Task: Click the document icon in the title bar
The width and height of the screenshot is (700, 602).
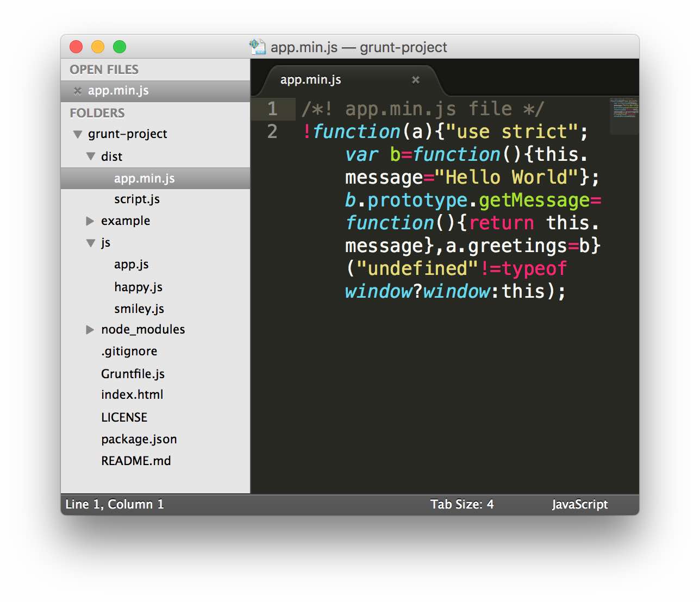Action: [x=257, y=47]
